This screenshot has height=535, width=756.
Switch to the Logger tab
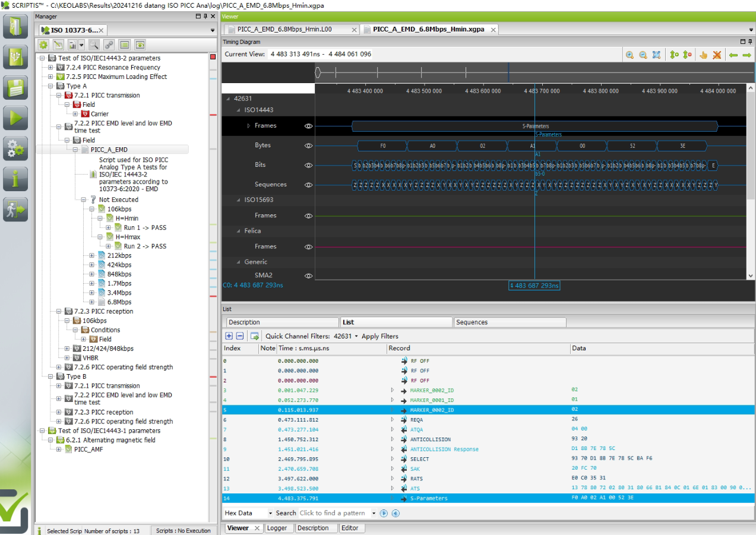[x=276, y=528]
